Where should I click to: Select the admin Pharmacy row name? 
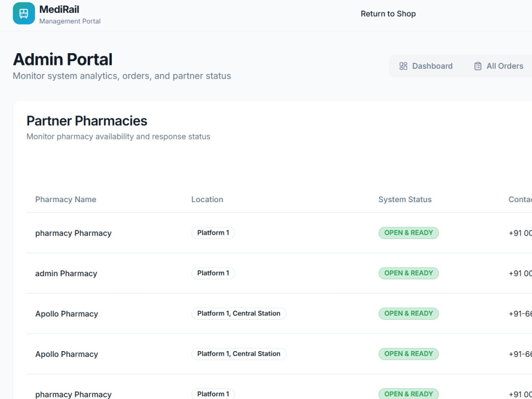point(66,273)
